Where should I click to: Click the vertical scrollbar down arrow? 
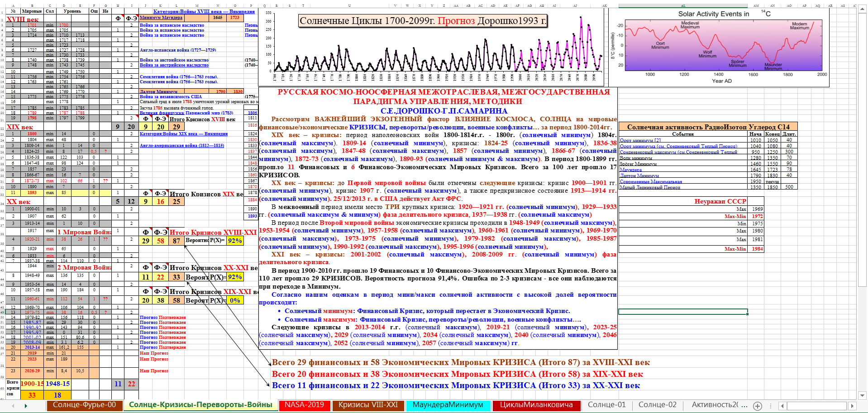coord(863,395)
